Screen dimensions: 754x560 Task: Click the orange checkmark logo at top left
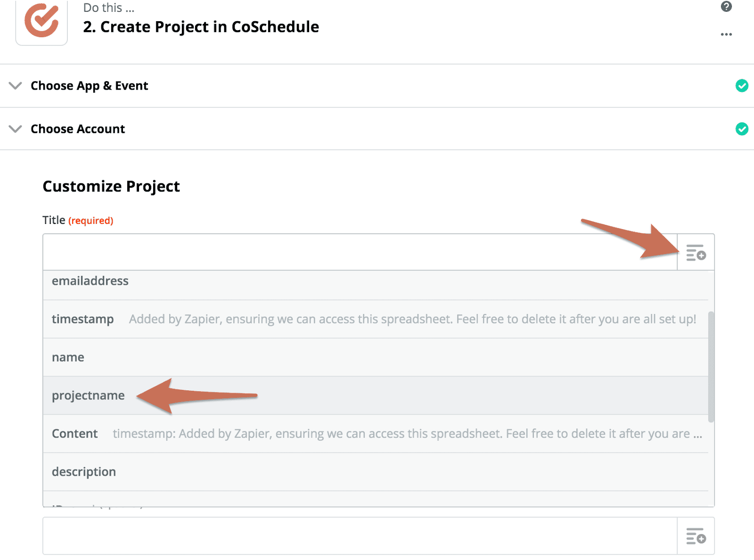click(x=41, y=21)
